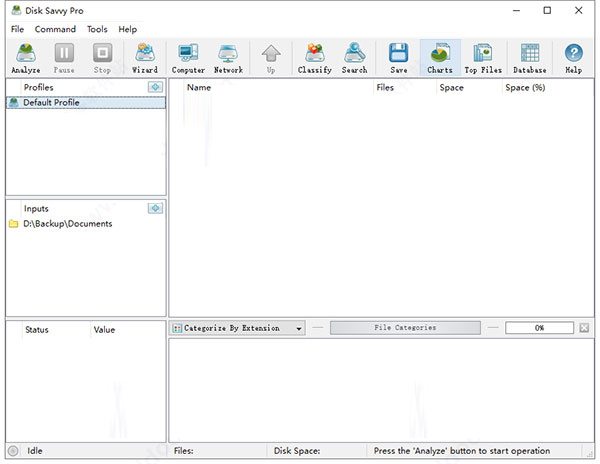Open Help from the toolbar

pyautogui.click(x=574, y=58)
